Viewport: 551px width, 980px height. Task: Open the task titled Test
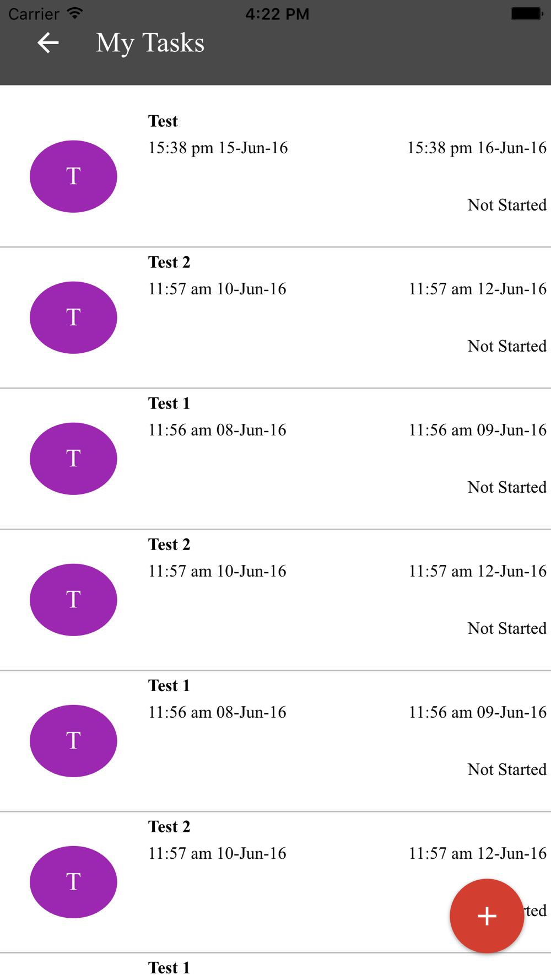(163, 121)
